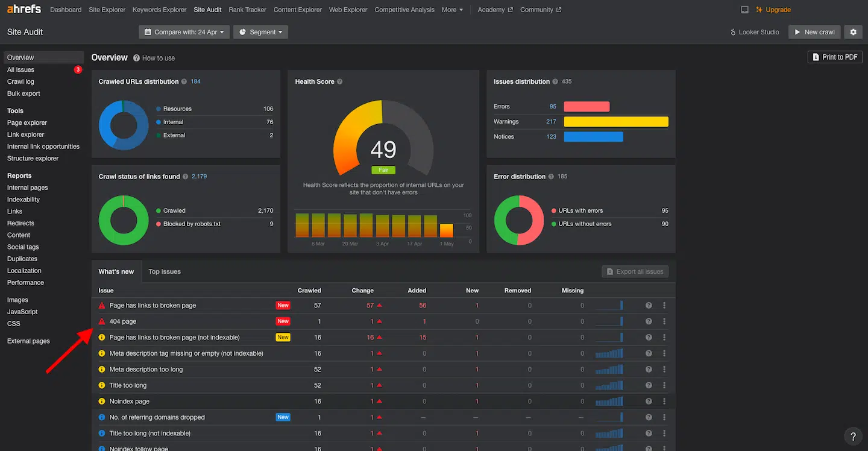
Task: Open All issues in the sidebar
Action: point(20,70)
